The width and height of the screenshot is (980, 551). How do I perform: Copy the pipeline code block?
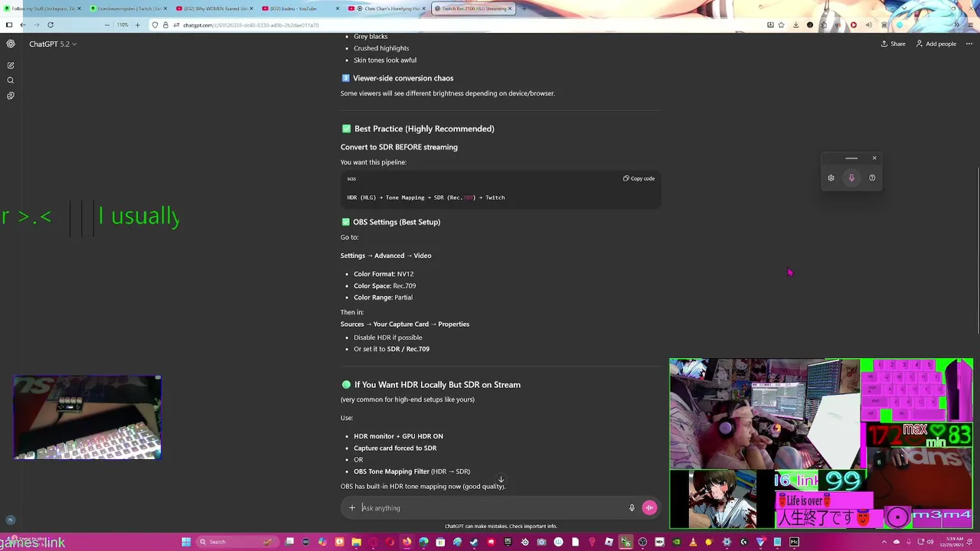click(639, 178)
